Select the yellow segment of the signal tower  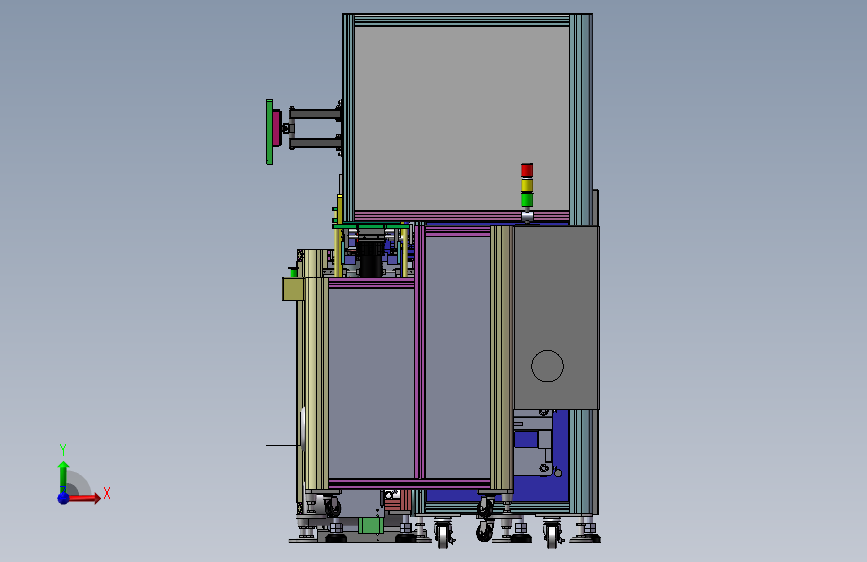point(527,185)
